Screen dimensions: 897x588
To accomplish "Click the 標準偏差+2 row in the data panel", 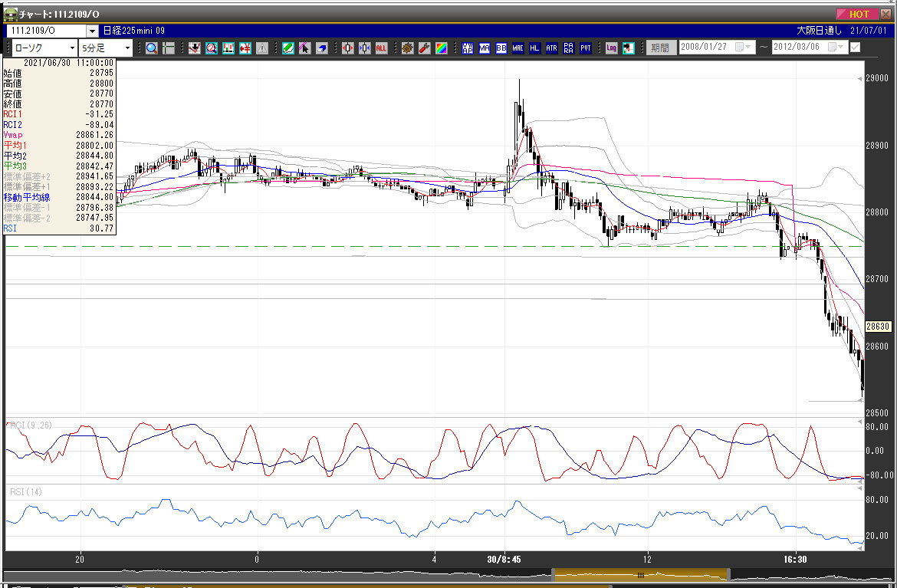I will tap(59, 177).
